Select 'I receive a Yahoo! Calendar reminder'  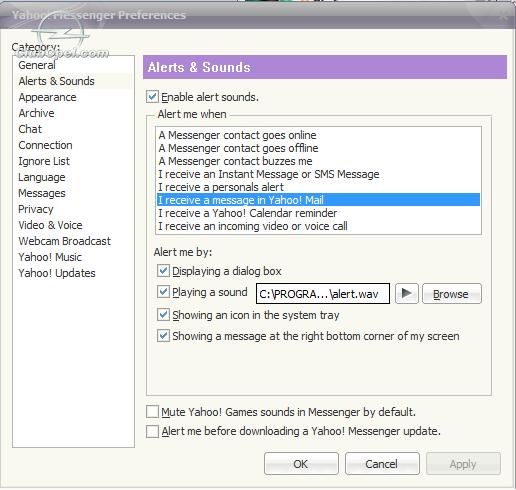[318, 213]
